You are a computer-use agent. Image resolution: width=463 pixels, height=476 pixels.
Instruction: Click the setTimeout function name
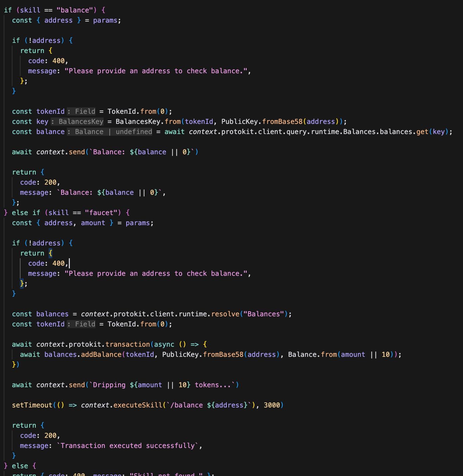(32, 405)
